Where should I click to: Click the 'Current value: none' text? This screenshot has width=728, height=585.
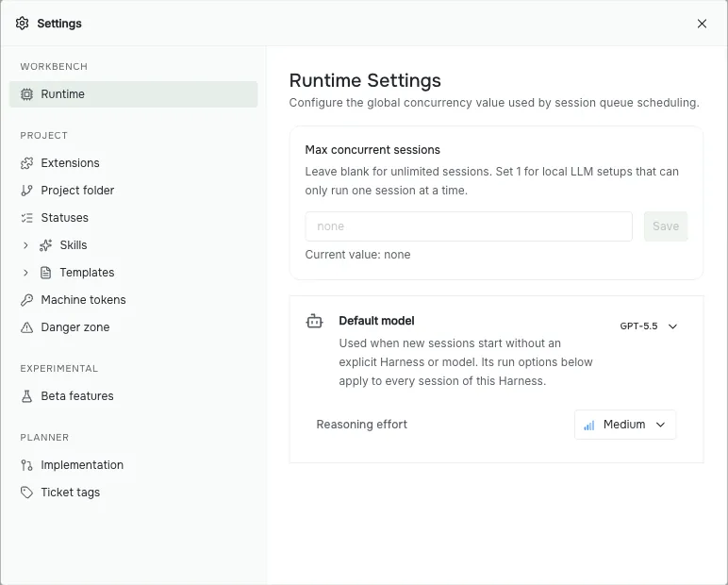(x=357, y=255)
